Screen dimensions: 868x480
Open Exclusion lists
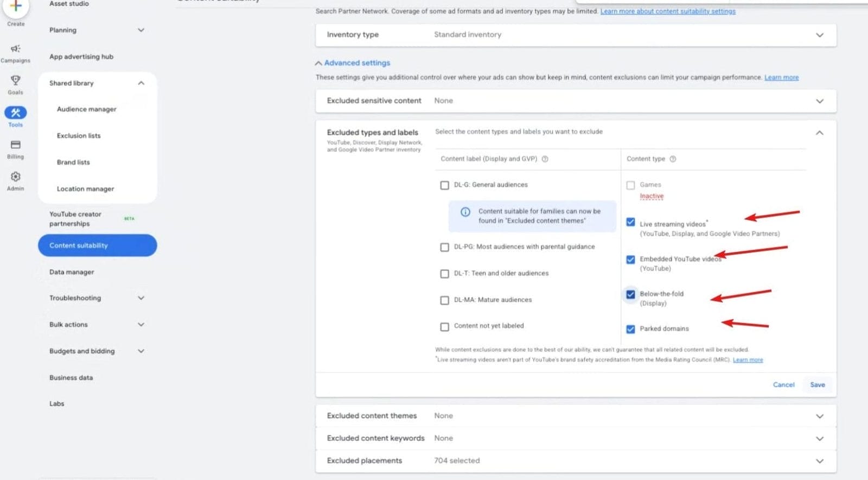pos(79,136)
